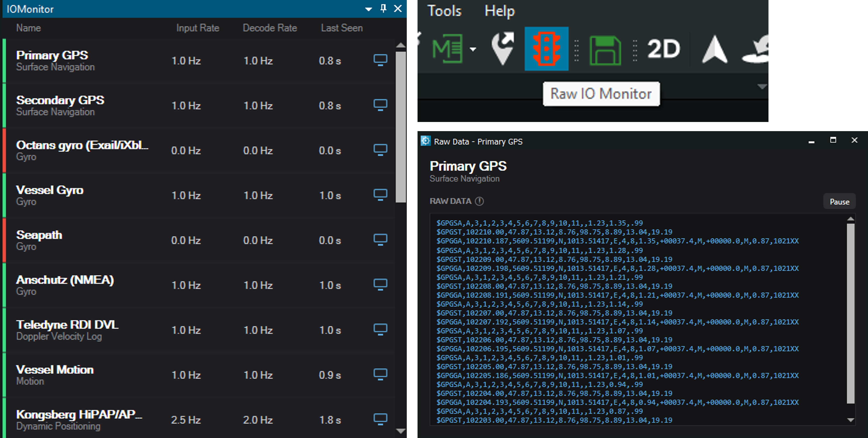Toggle the 2D view toolbar button

pos(663,49)
